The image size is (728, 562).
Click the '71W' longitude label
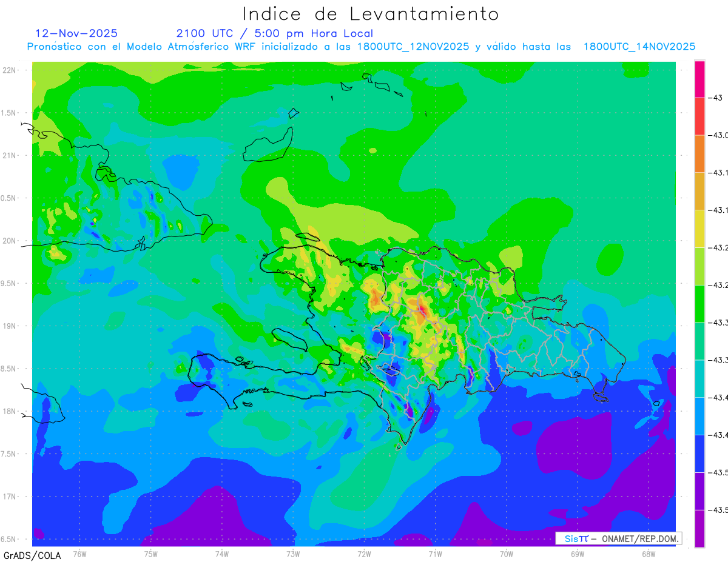tap(435, 553)
